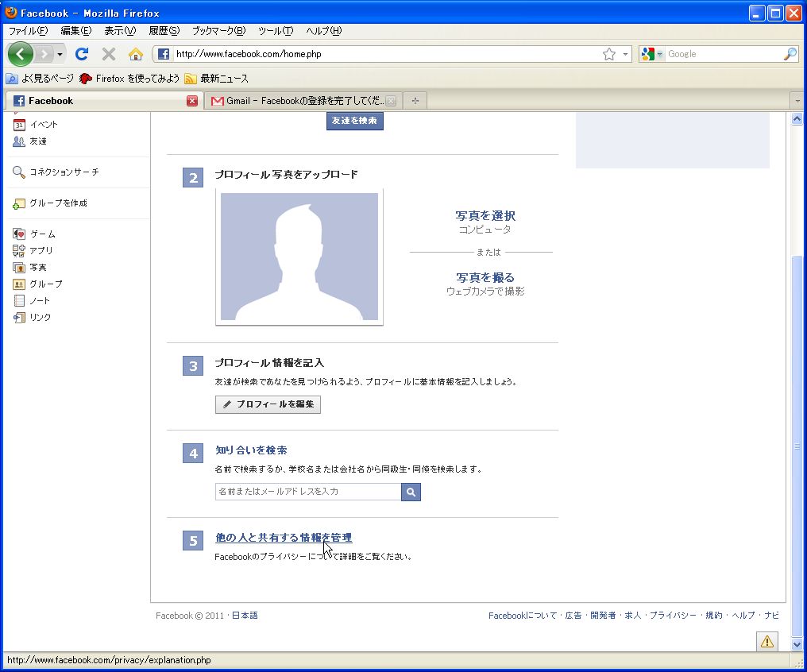The width and height of the screenshot is (807, 672).
Task: Bookmark this page with the star icon
Action: [x=609, y=54]
